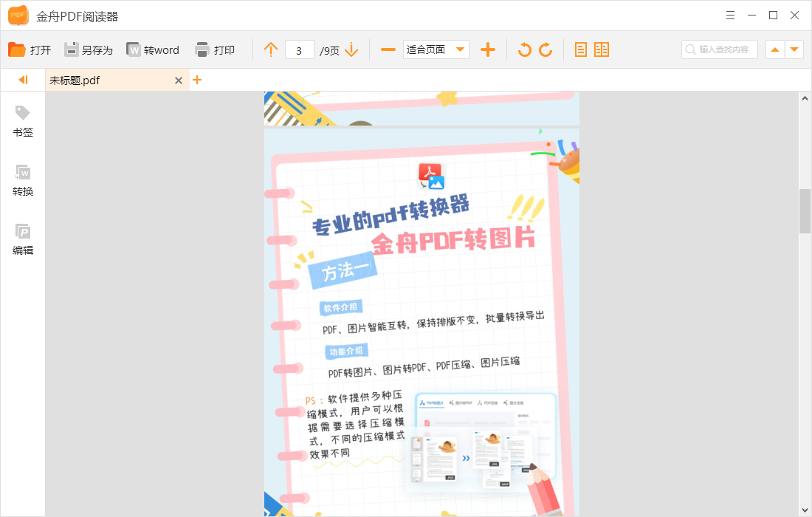Jump to next page with down arrow
The image size is (812, 517).
pos(352,49)
